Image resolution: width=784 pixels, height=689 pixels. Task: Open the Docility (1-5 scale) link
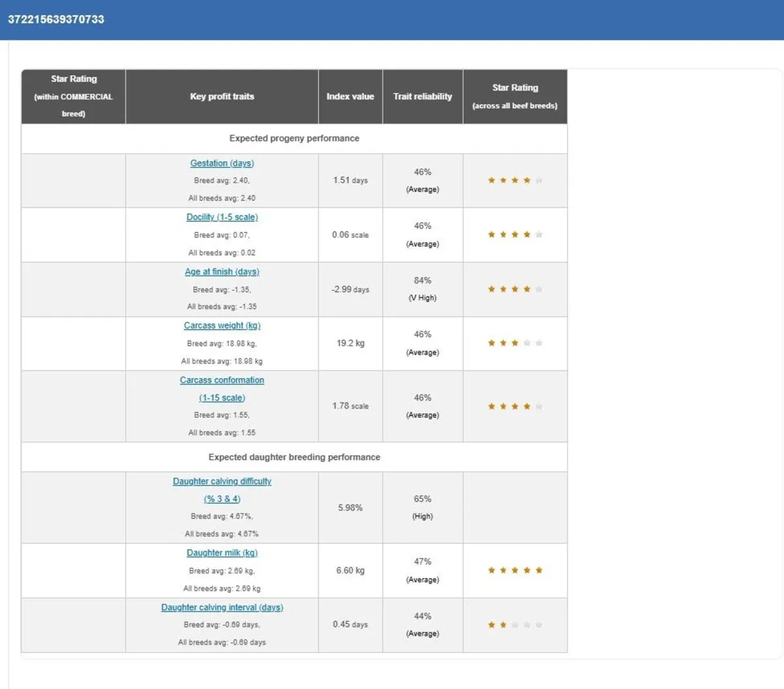222,217
